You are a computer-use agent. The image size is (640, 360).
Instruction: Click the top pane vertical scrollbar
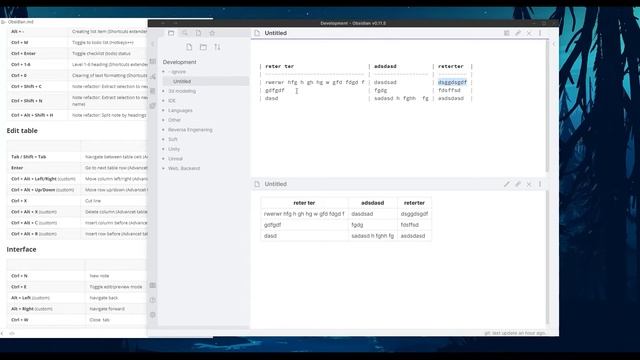click(547, 105)
